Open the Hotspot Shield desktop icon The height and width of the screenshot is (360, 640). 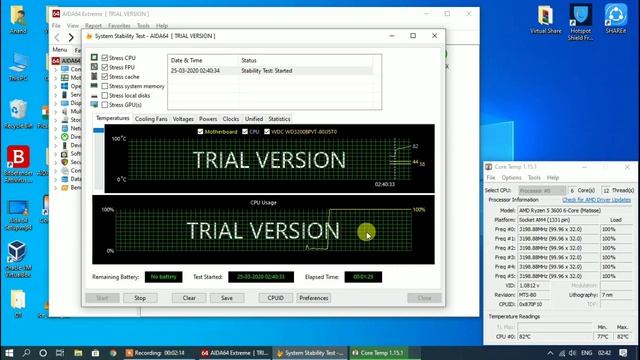click(580, 22)
